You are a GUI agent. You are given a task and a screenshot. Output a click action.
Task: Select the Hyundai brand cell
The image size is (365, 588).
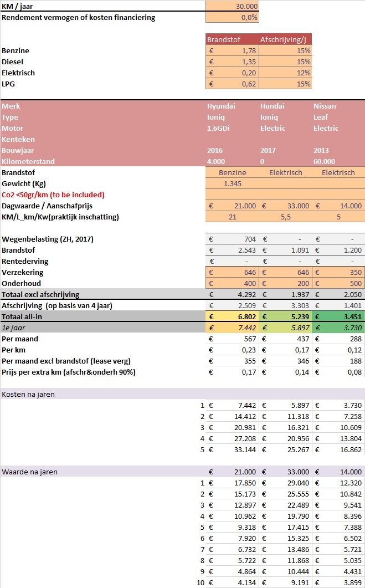click(232, 106)
